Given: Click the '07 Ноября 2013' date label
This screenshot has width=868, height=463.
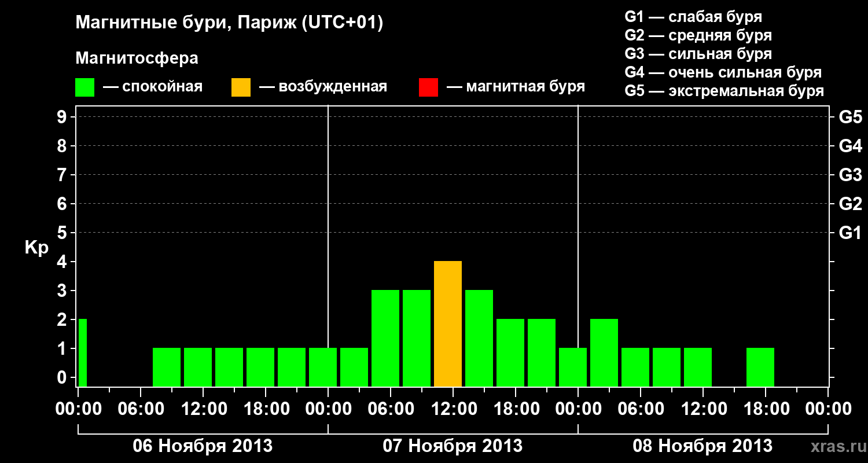Looking at the screenshot, I should point(453,446).
